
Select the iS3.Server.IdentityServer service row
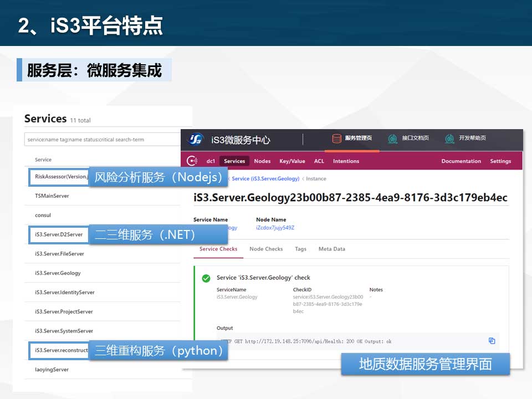tap(103, 293)
